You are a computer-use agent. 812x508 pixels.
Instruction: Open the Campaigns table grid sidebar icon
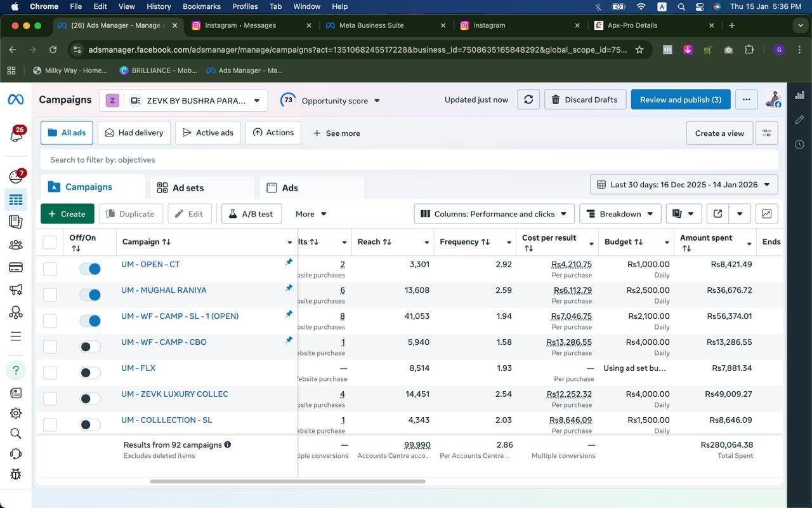[x=16, y=200]
